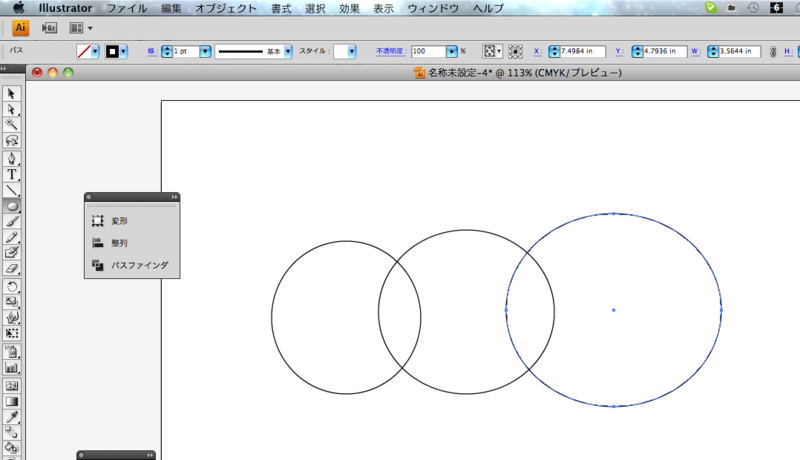Open the graphic style (スタイル) dropdown
Viewport: 800px width, 460px height.
coord(352,51)
